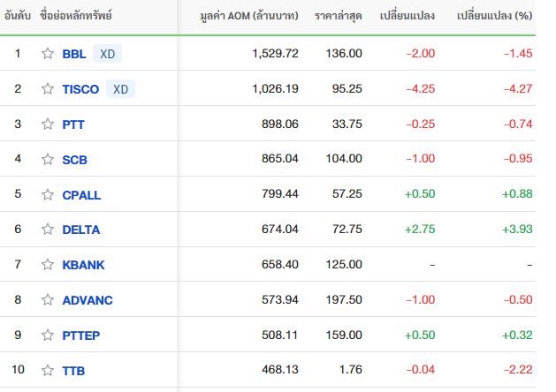The image size is (556, 392).
Task: Toggle the star next to TISCO
Action: (48, 88)
